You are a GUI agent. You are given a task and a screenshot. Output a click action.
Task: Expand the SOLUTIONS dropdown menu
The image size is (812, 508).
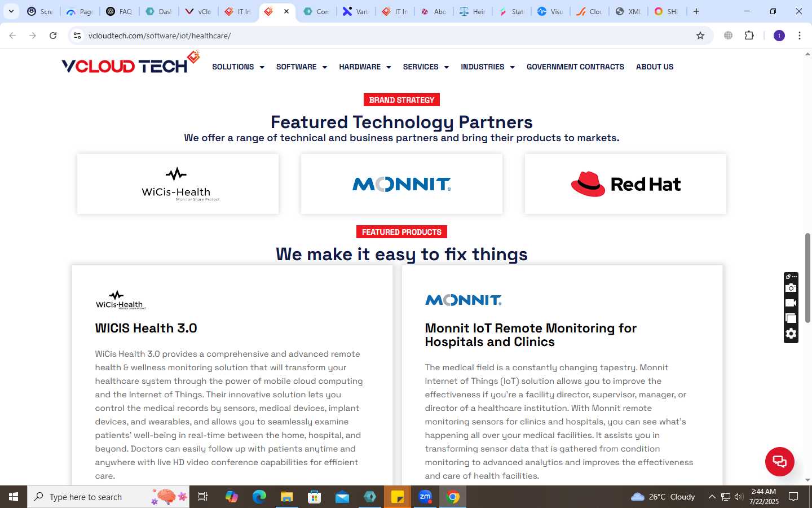tap(238, 67)
